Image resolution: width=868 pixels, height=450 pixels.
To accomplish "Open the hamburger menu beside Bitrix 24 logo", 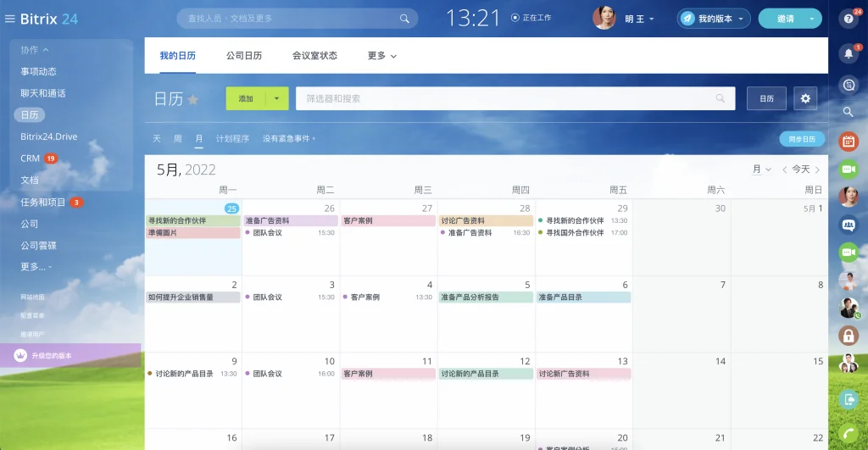I will [x=9, y=19].
